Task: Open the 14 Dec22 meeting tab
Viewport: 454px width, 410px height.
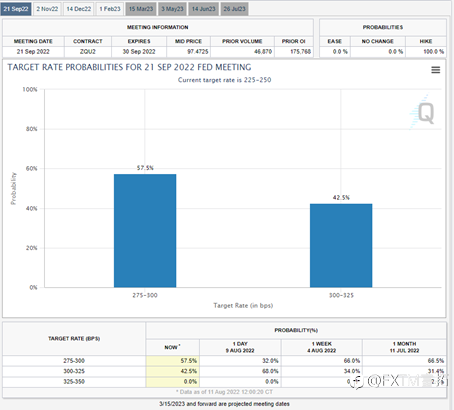Action: [78, 9]
